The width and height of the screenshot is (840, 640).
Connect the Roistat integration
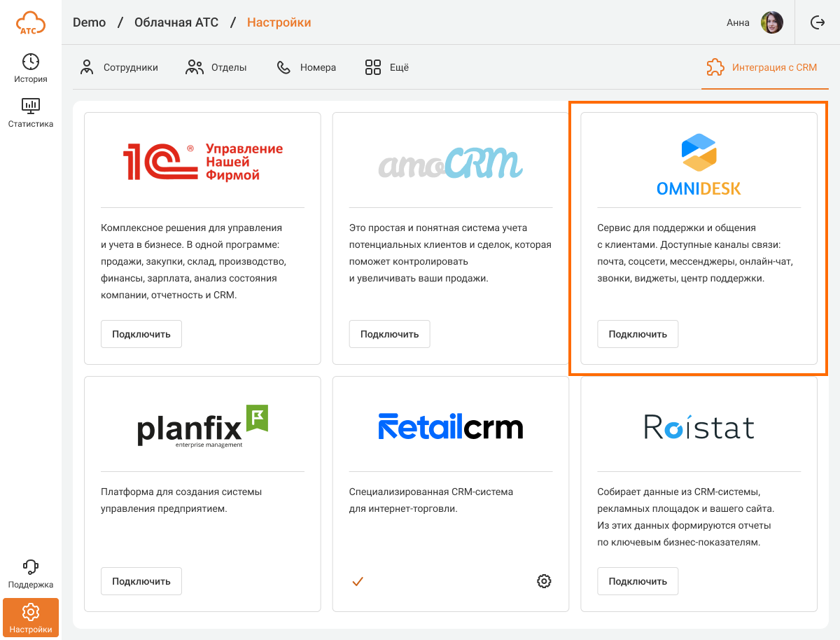(638, 581)
